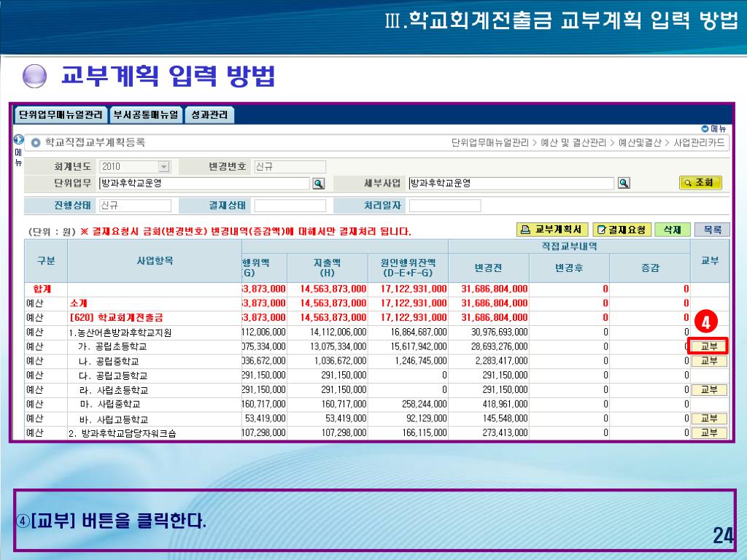The image size is (747, 560).
Task: Click the 변경번호 field showing 신규
Action: tap(290, 167)
